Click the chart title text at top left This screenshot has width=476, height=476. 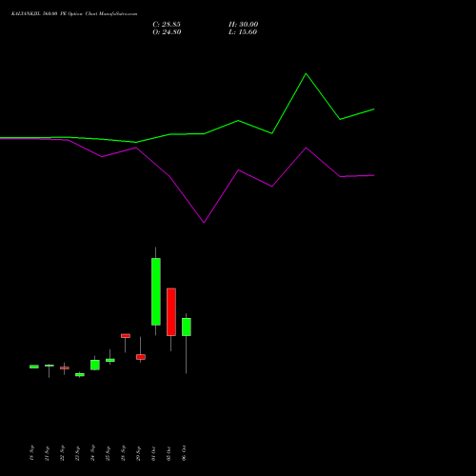tap(74, 14)
